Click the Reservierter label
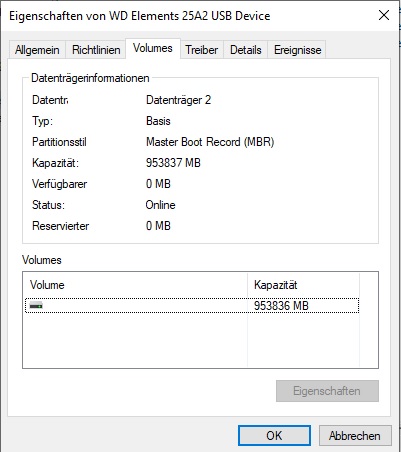The image size is (401, 452). (61, 226)
